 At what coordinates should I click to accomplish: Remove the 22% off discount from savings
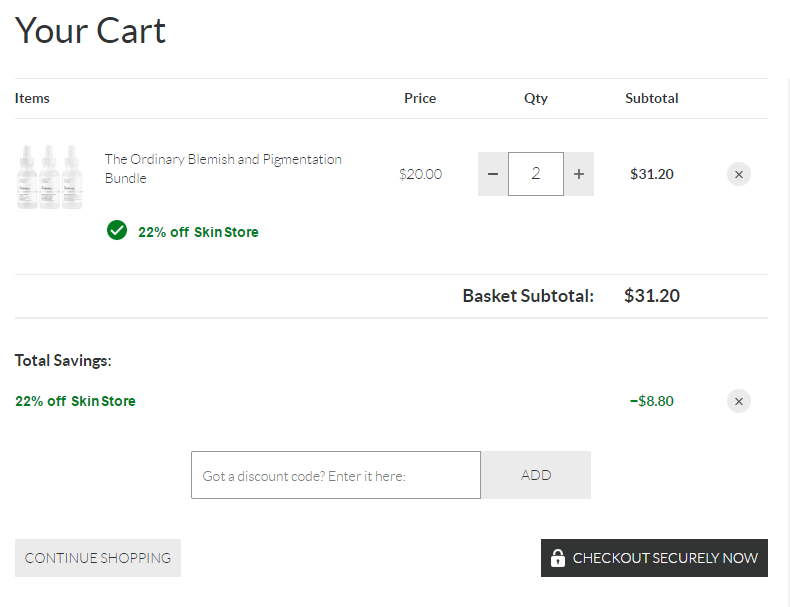tap(739, 401)
